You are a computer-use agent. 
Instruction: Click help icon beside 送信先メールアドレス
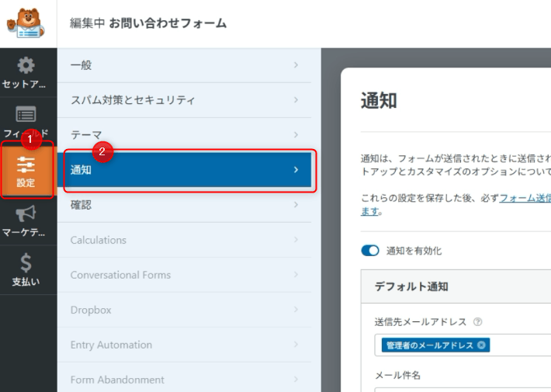(477, 321)
